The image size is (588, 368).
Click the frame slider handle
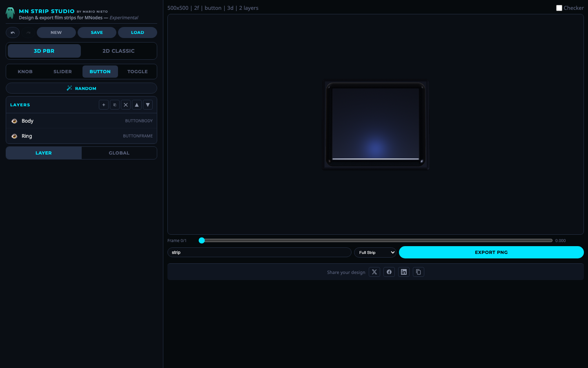(x=202, y=240)
